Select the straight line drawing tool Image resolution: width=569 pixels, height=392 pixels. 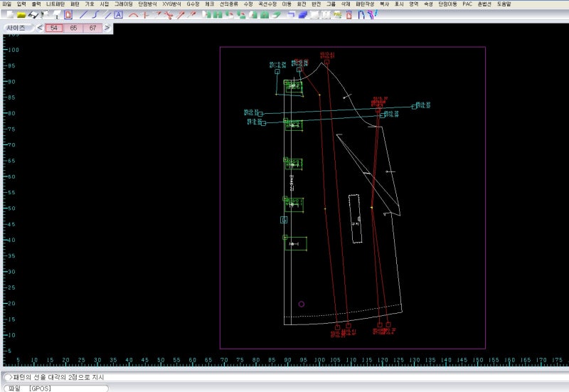click(x=83, y=14)
